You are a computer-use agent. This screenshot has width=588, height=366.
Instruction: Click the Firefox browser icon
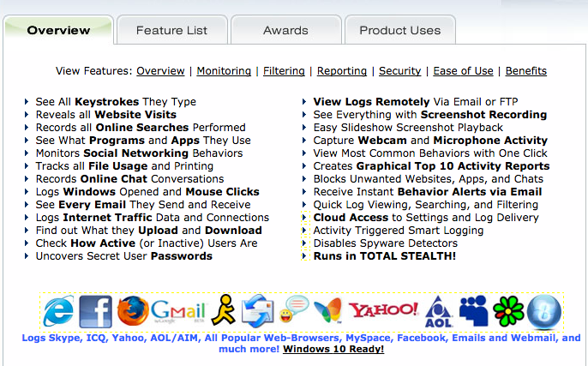point(132,310)
